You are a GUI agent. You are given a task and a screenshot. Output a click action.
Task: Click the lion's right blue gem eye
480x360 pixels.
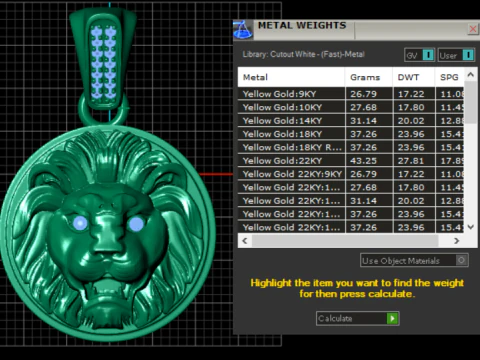(136, 224)
